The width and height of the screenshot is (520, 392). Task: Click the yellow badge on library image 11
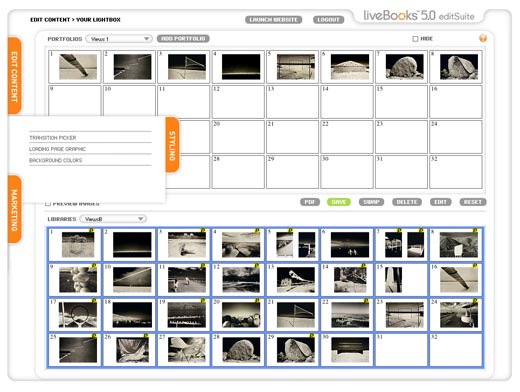click(x=203, y=266)
